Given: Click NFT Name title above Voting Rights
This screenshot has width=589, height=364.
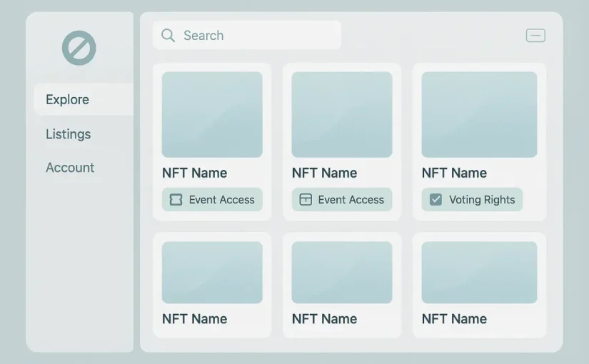Looking at the screenshot, I should (454, 173).
